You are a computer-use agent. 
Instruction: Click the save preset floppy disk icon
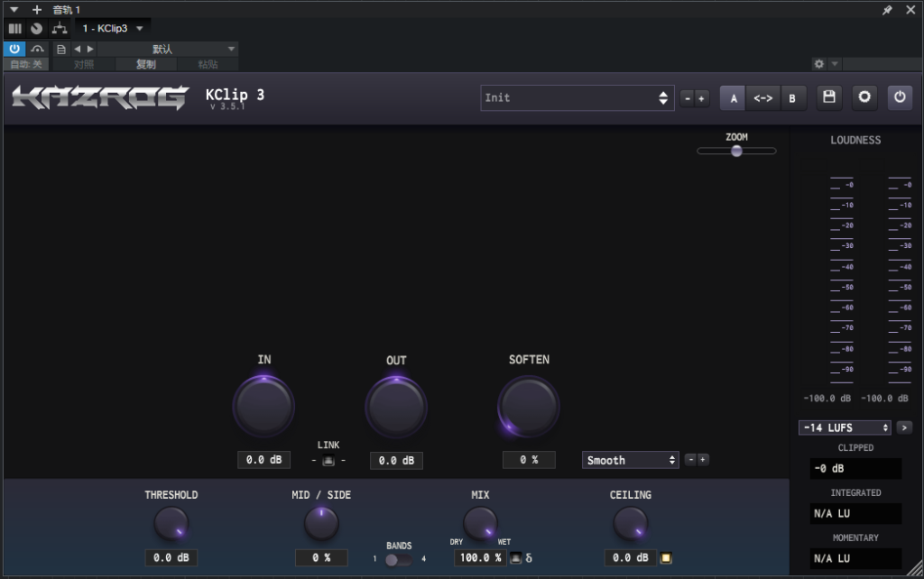(830, 97)
